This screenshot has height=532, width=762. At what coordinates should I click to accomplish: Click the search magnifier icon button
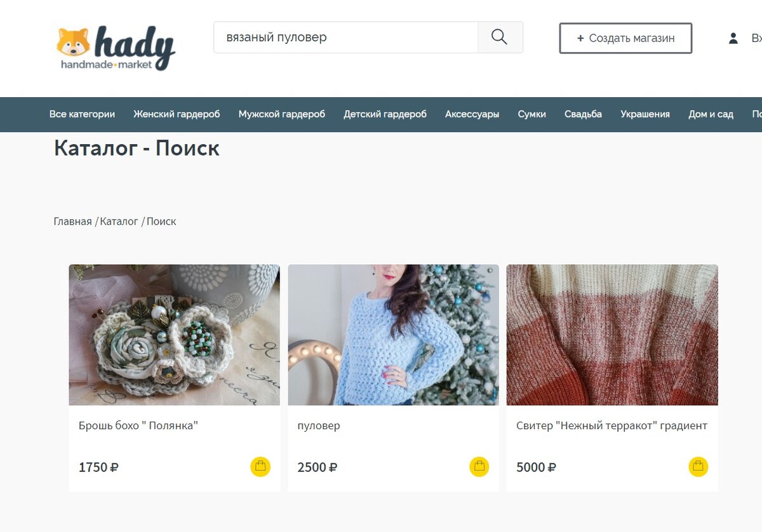(x=500, y=37)
